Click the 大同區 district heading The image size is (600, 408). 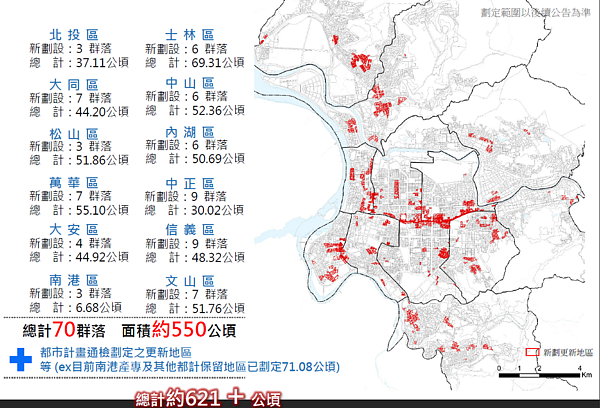74,85
